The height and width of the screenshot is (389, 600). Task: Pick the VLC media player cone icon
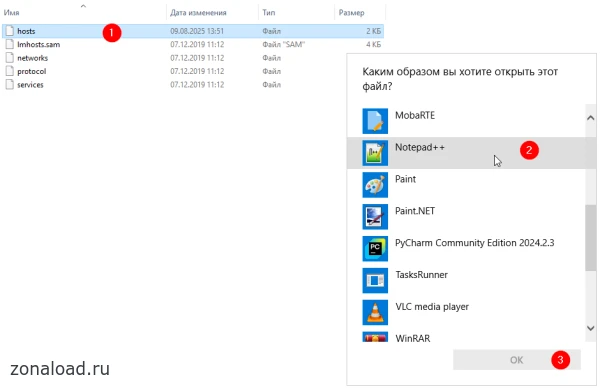pos(375,312)
